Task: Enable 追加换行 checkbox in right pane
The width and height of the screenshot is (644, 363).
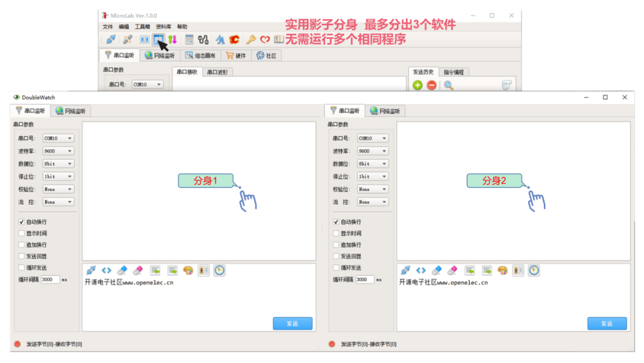Action: click(336, 245)
